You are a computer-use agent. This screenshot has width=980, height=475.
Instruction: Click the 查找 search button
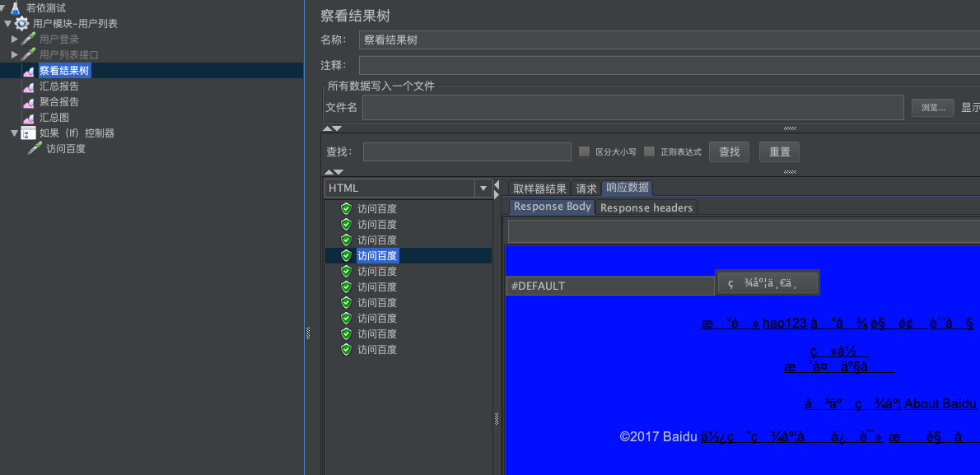coord(730,151)
